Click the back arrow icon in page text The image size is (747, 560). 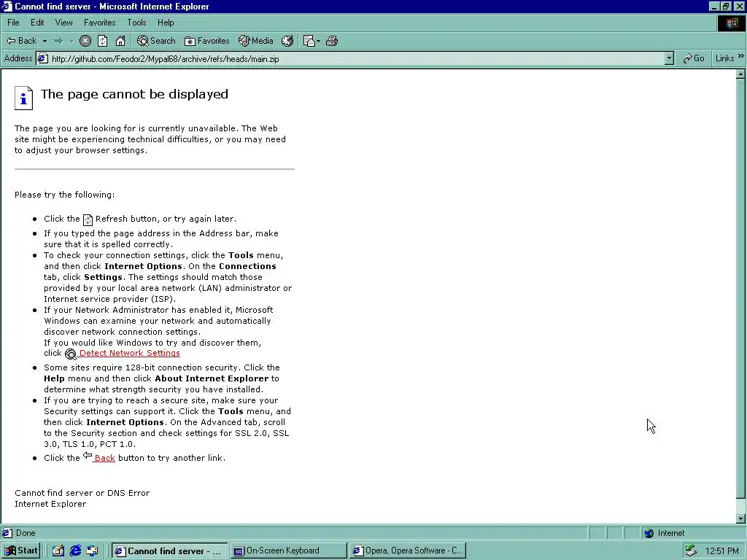coord(88,456)
